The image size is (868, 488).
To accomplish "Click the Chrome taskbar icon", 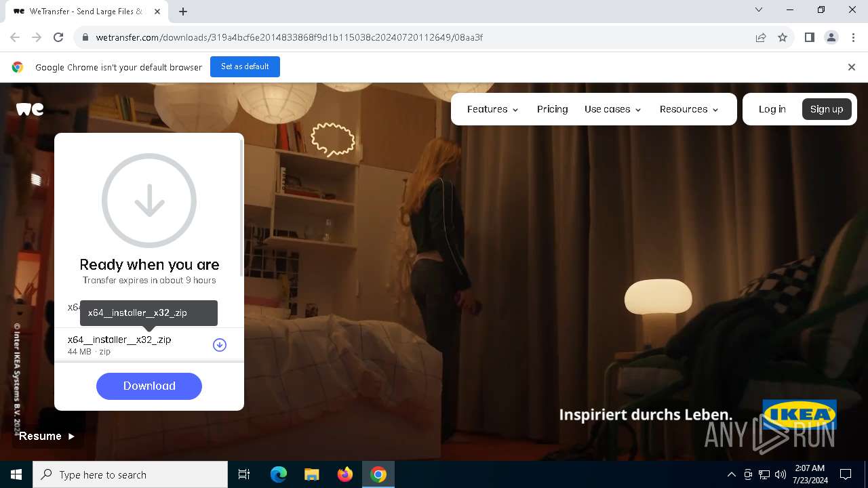I will tap(378, 474).
